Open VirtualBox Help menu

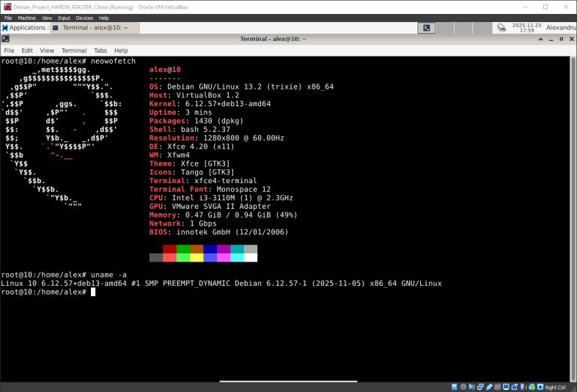pos(104,18)
